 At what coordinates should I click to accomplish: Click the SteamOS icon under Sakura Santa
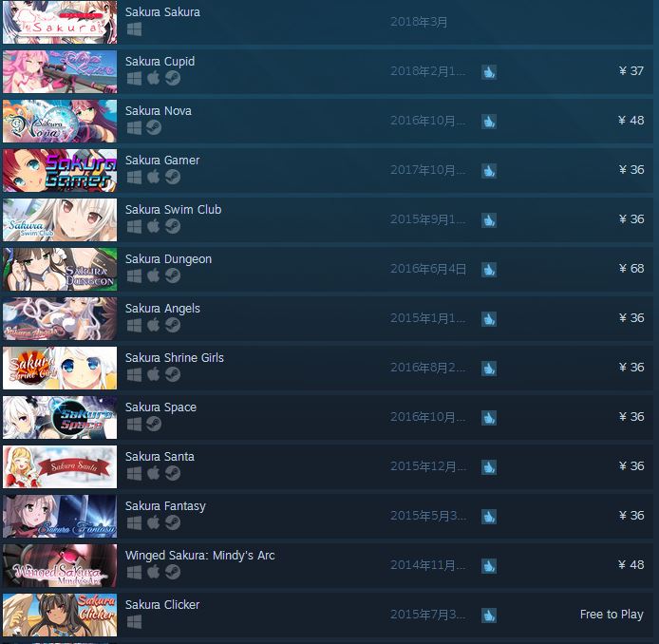[x=172, y=473]
